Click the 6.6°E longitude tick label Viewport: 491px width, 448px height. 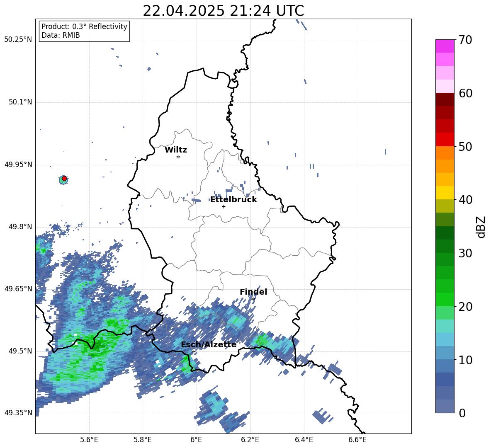pos(357,440)
